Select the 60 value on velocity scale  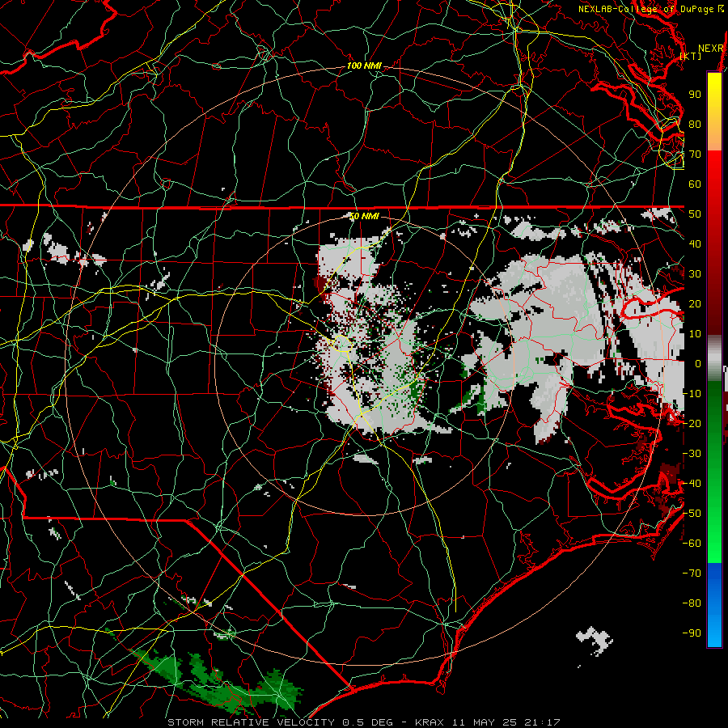coord(695,184)
